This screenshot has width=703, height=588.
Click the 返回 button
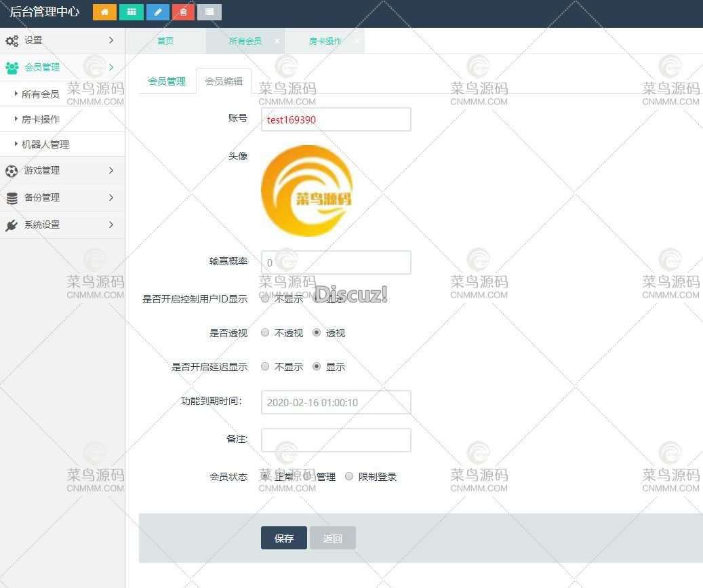click(x=332, y=538)
